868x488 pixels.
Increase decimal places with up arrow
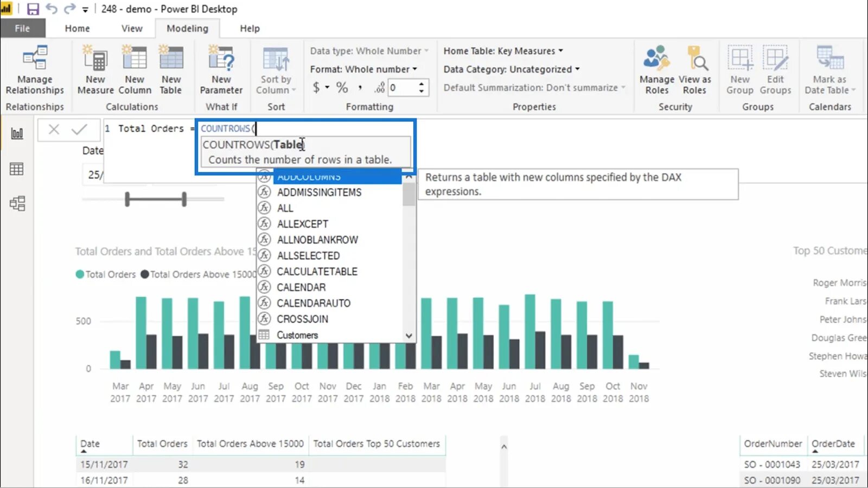[x=422, y=84]
